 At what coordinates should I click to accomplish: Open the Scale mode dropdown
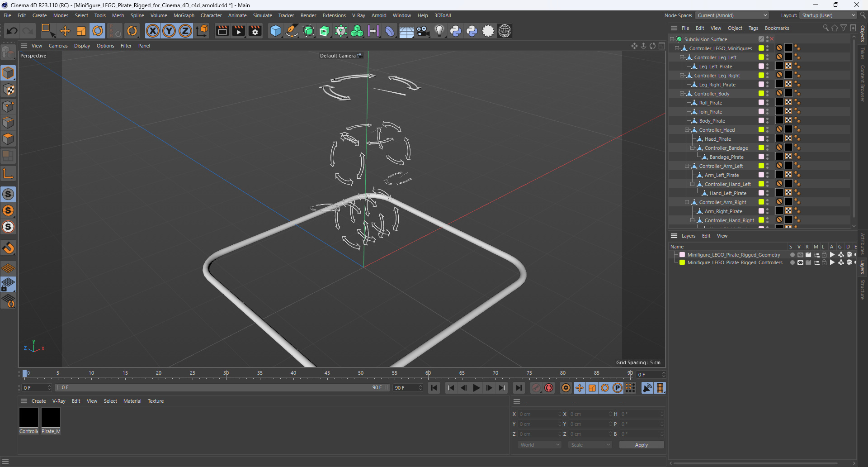pos(590,445)
